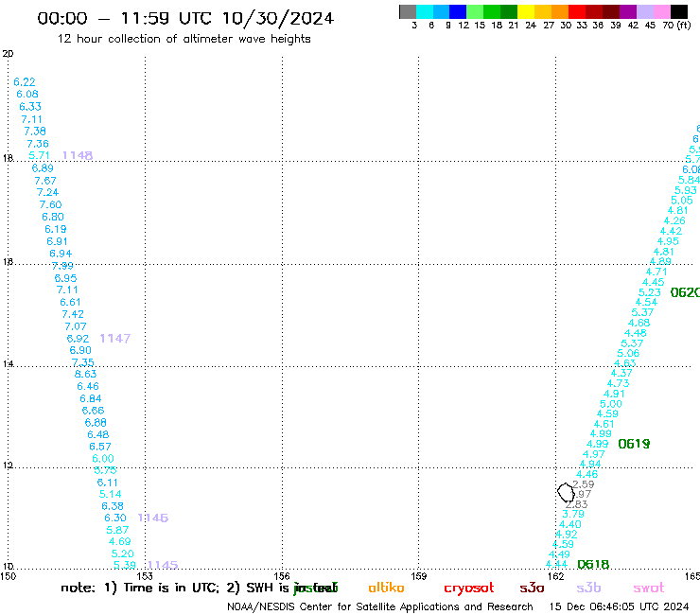This screenshot has height=615, width=700.
Task: Click wave height value '6.92'
Action: (78, 339)
